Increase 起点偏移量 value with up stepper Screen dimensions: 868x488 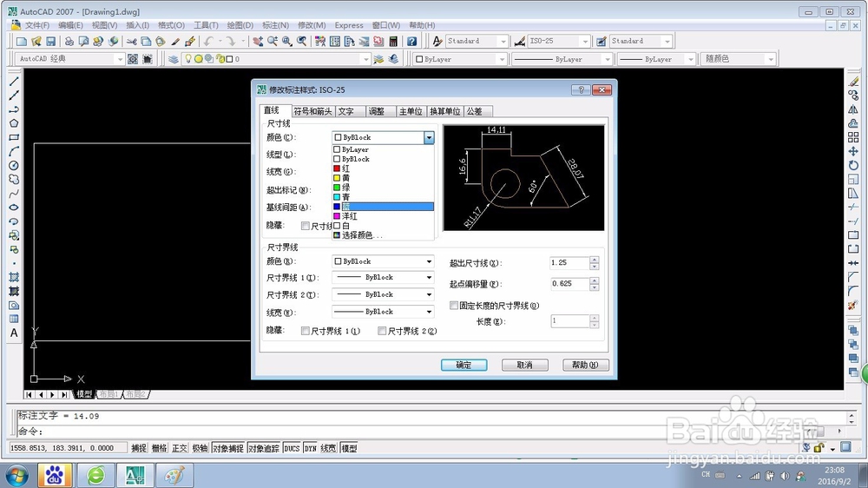click(x=594, y=280)
